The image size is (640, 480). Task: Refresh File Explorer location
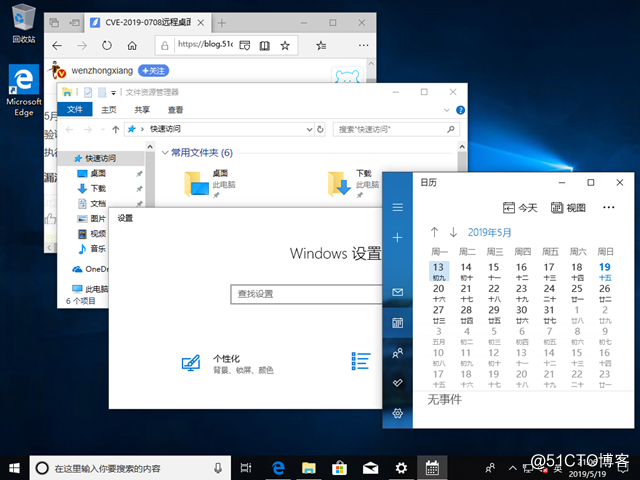point(320,129)
